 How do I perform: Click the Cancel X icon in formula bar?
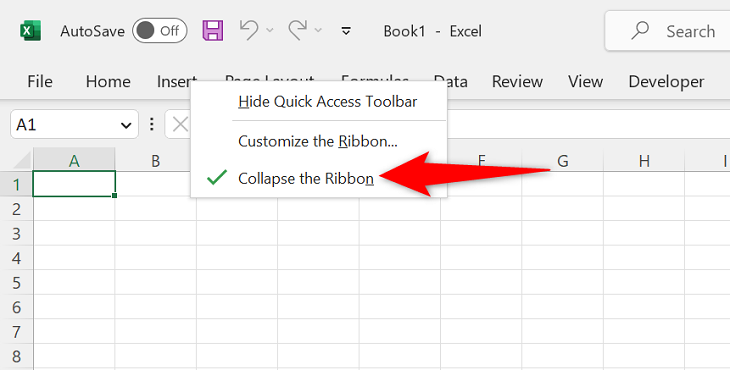tap(180, 124)
